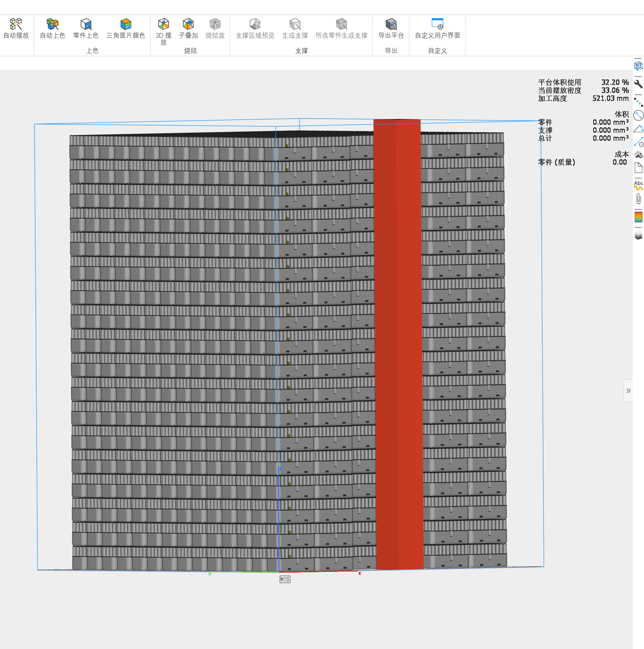
Task: Open the Abc text label tool
Action: click(x=638, y=185)
